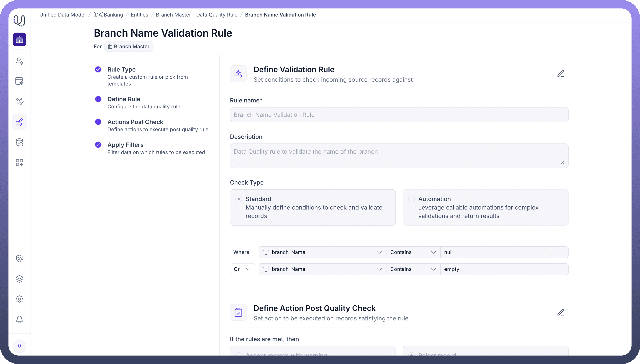Select the Automation check type radio
This screenshot has width=640, height=364.
tap(411, 199)
